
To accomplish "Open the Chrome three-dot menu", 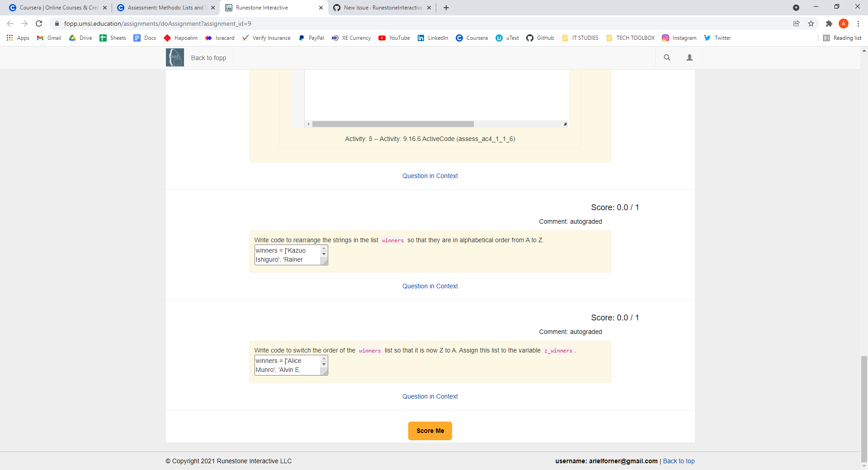I will pos(858,23).
